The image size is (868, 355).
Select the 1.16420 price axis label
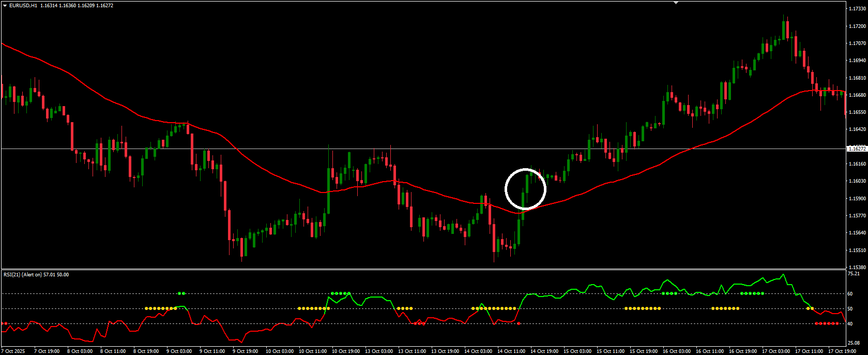[857, 129]
